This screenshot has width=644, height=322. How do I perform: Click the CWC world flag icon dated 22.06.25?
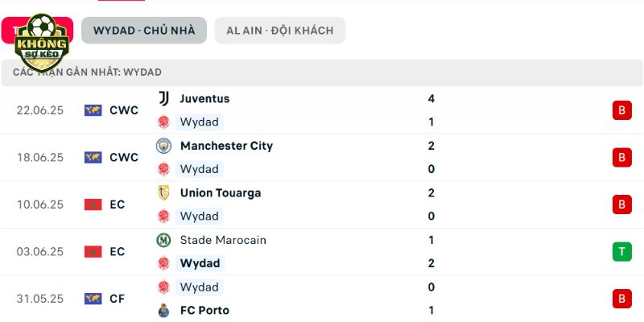(x=93, y=110)
